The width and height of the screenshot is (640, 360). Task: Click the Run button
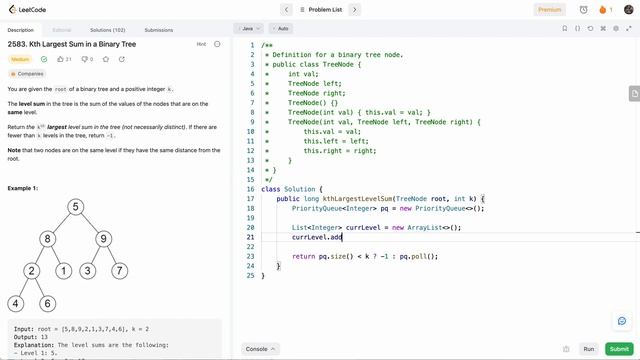point(589,349)
